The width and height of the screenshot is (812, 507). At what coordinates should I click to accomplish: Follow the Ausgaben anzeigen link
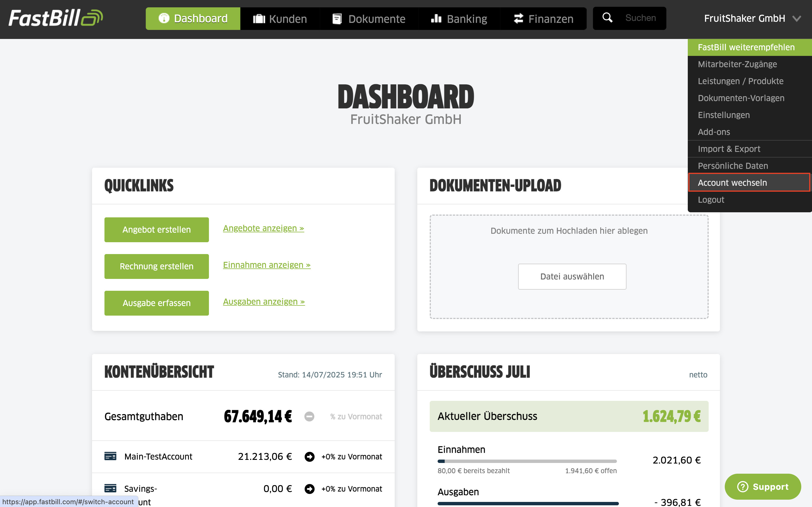[264, 302]
